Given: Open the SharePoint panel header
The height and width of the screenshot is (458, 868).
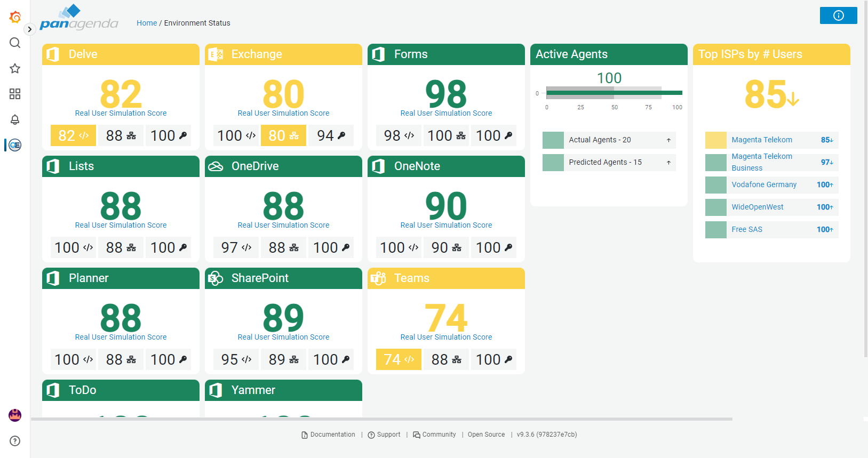Looking at the screenshot, I should (283, 278).
